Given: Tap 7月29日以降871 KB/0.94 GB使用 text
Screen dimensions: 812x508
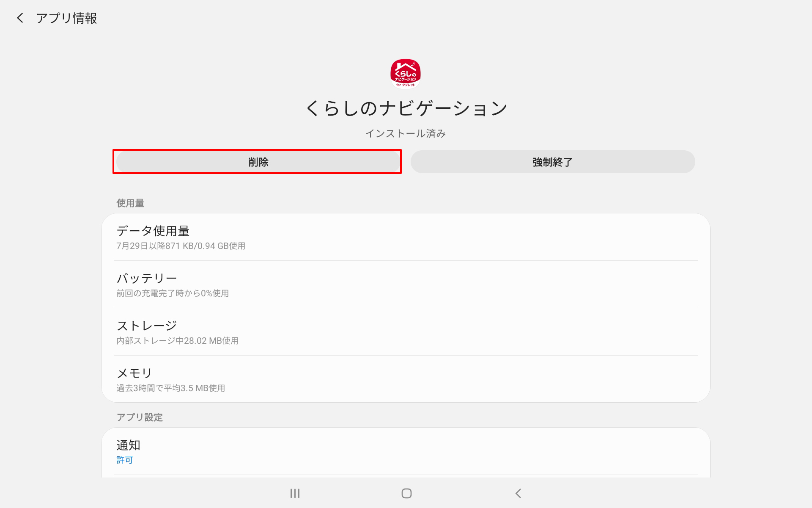Looking at the screenshot, I should click(181, 246).
